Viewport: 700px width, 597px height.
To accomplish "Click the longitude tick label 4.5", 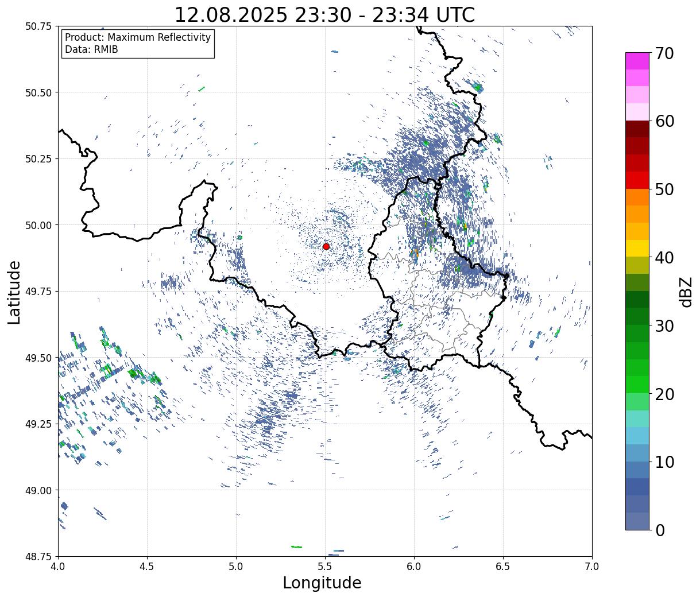I will tap(147, 567).
